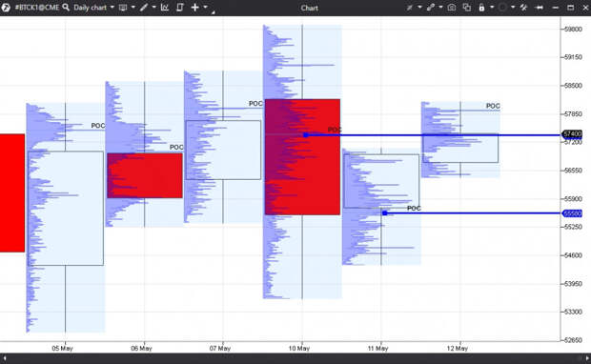Click the Chart window title text

(310, 8)
